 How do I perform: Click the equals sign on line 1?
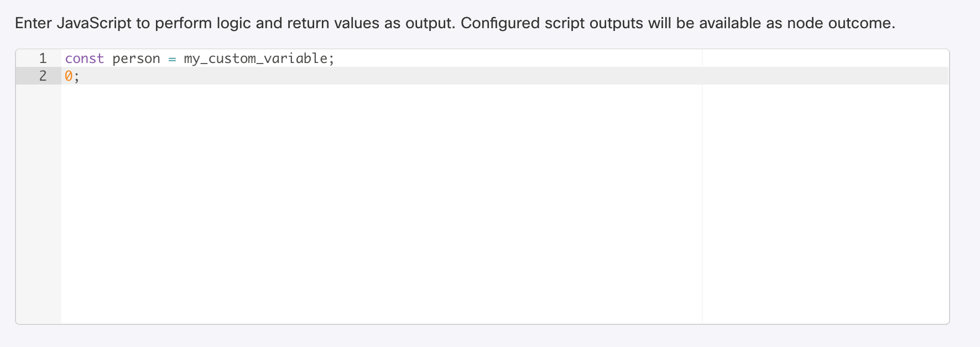click(172, 59)
